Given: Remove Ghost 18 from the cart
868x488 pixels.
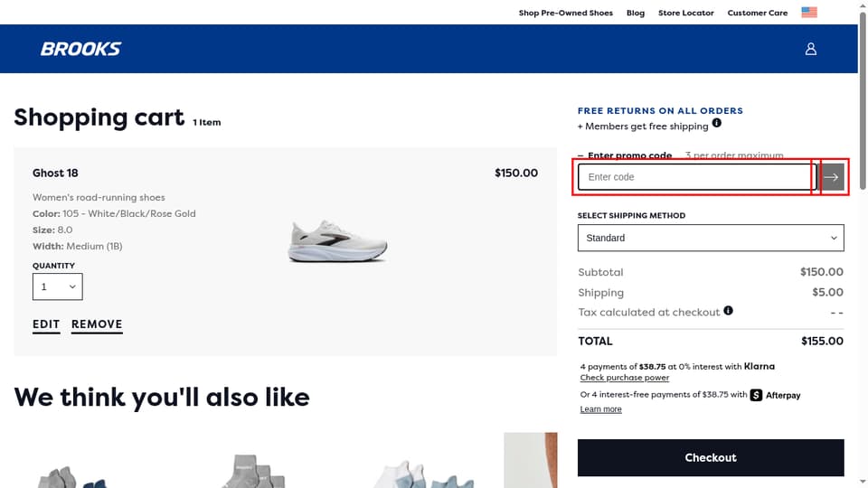Looking at the screenshot, I should point(97,324).
